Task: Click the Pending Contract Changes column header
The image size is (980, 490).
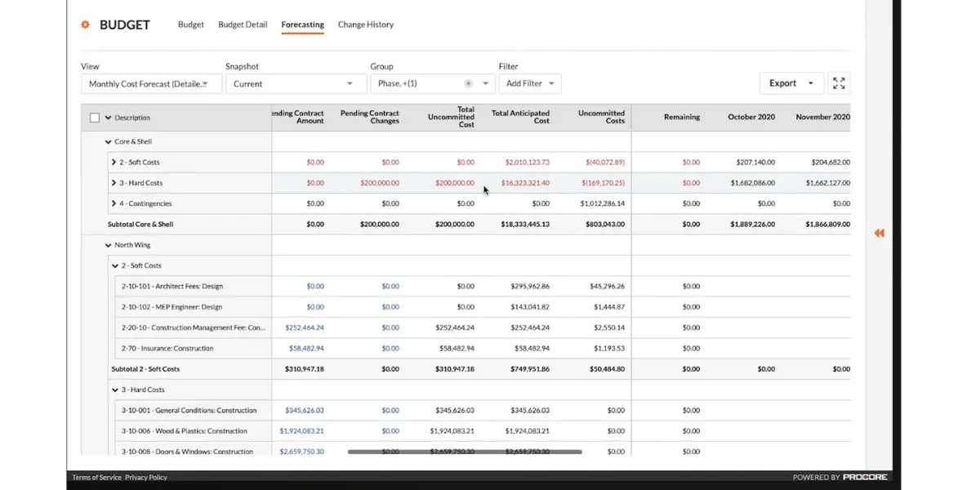Action: 370,118
